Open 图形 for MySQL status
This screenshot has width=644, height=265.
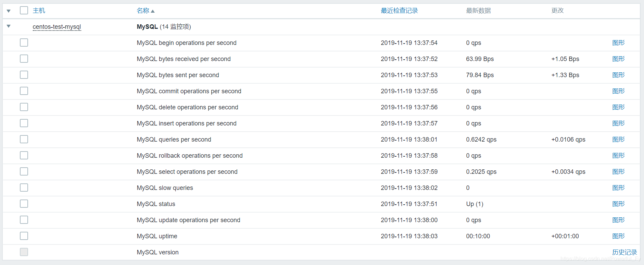(618, 204)
